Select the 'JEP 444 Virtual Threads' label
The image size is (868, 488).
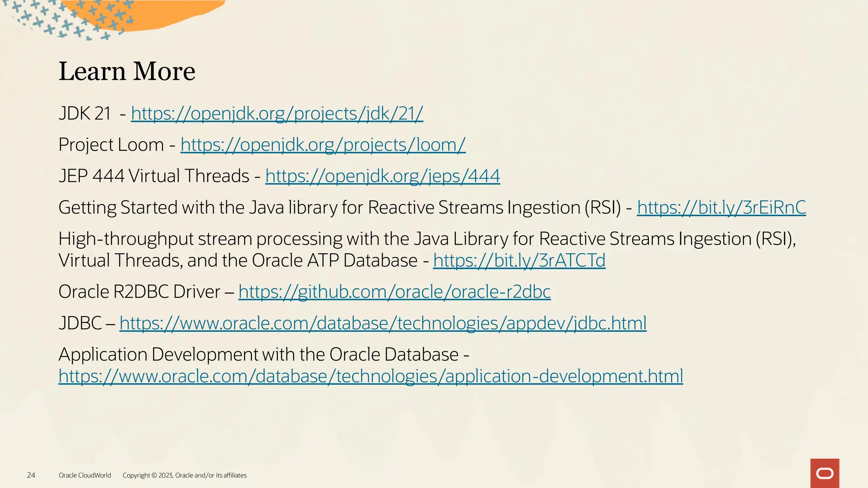[154, 176]
